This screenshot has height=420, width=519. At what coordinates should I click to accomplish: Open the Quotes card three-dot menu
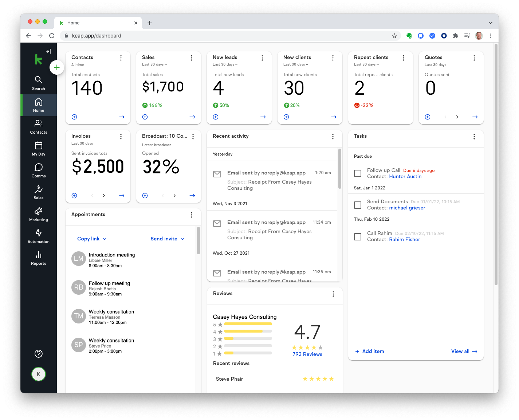[x=474, y=58]
